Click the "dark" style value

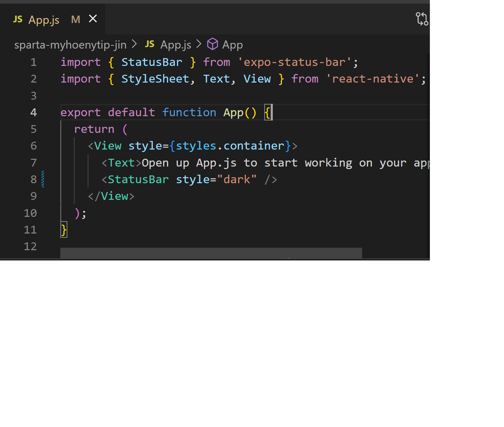point(237,180)
